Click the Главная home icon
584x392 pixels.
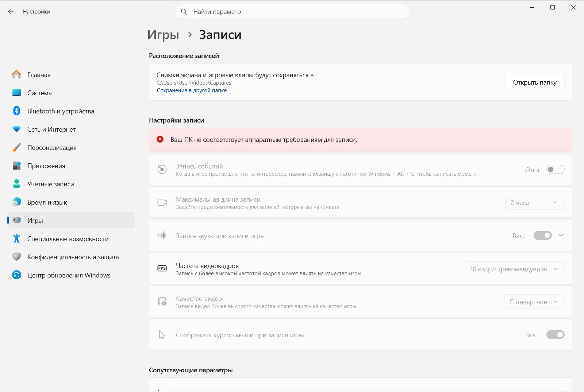16,74
